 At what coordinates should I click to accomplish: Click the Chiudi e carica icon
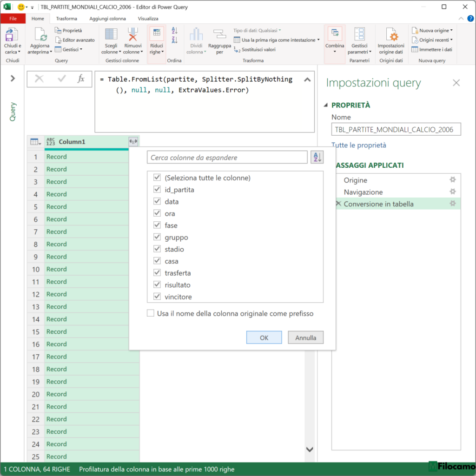coord(12,34)
